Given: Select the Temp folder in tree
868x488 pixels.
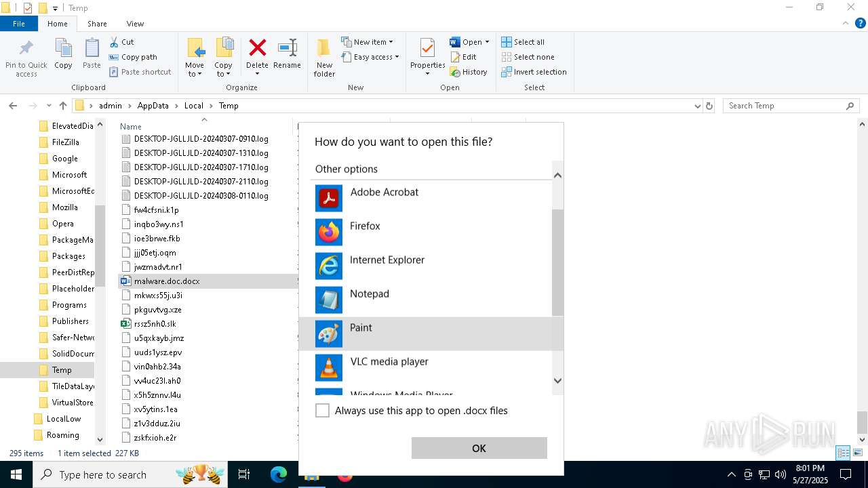Looking at the screenshot, I should (62, 370).
